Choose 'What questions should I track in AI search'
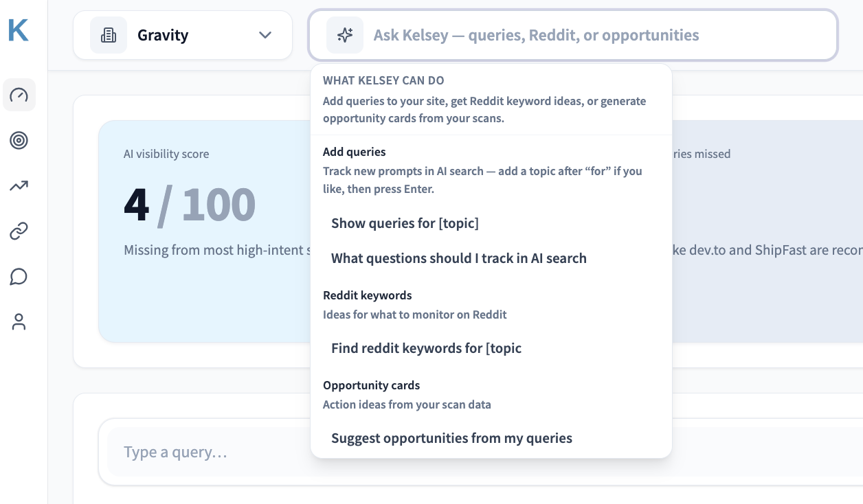 458,258
